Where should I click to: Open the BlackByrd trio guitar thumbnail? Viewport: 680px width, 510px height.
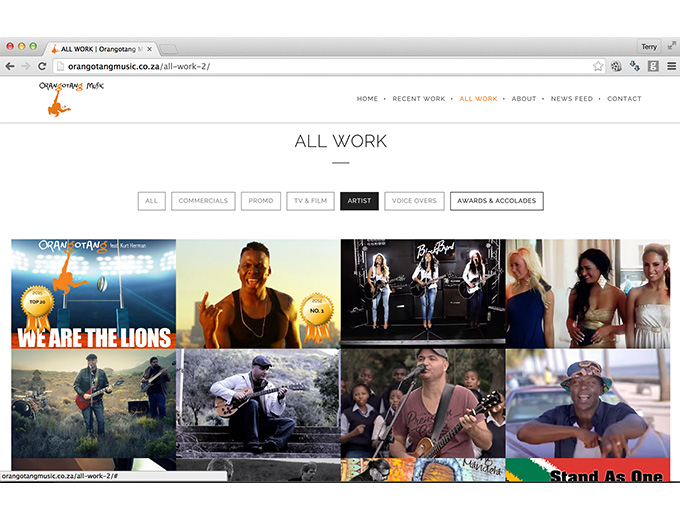pos(423,294)
